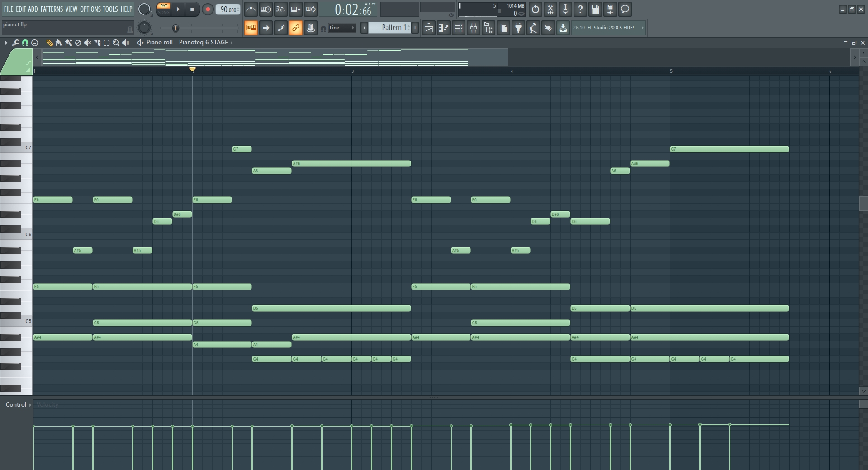Open the OPTIONS menu
The image size is (868, 470).
[x=90, y=9]
